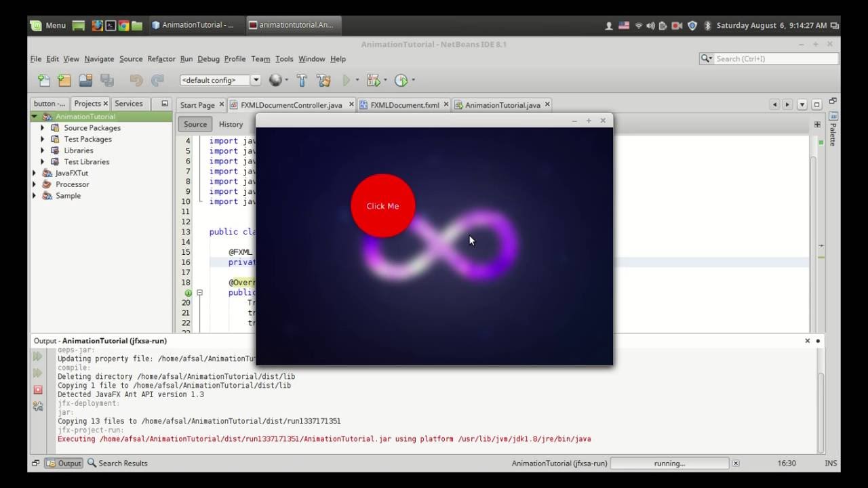Launch Chrome from the panel
Screen dimensions: 868x488
click(x=123, y=26)
